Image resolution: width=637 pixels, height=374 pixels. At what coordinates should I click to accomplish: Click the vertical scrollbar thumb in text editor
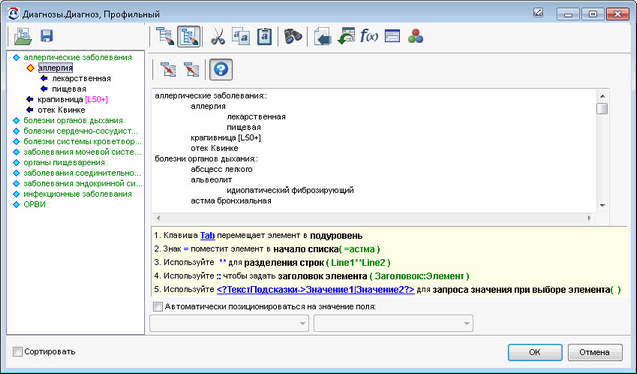602,109
